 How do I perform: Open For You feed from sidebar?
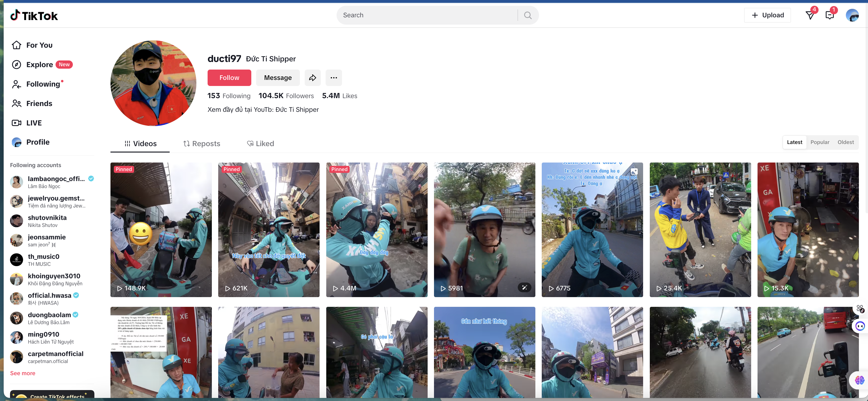(39, 45)
